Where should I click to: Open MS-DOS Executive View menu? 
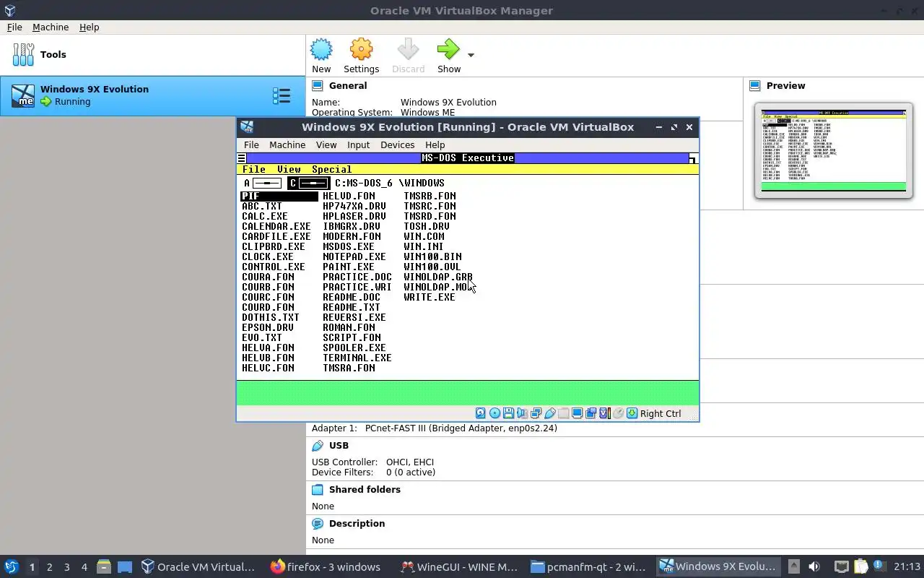coord(289,169)
